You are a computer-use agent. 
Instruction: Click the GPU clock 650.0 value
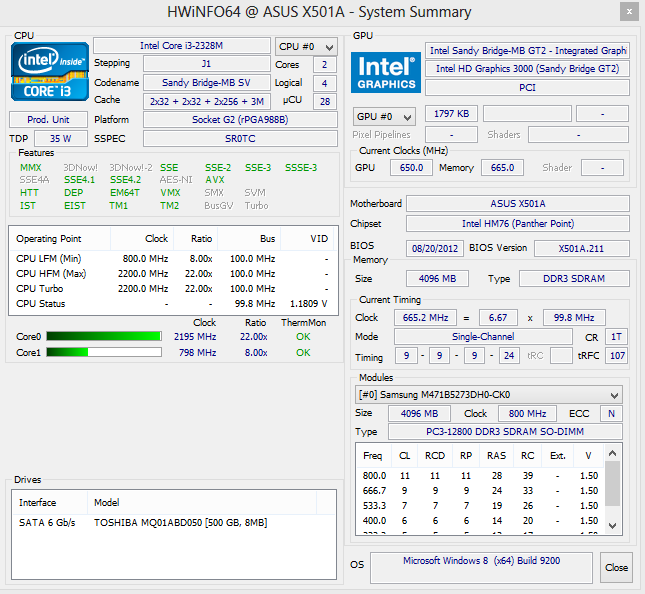(x=411, y=168)
